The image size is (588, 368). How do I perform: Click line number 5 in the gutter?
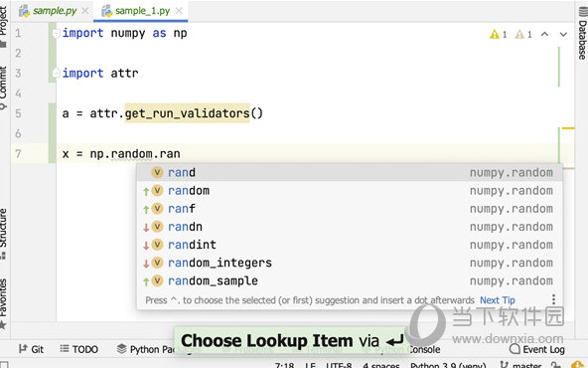pos(18,113)
